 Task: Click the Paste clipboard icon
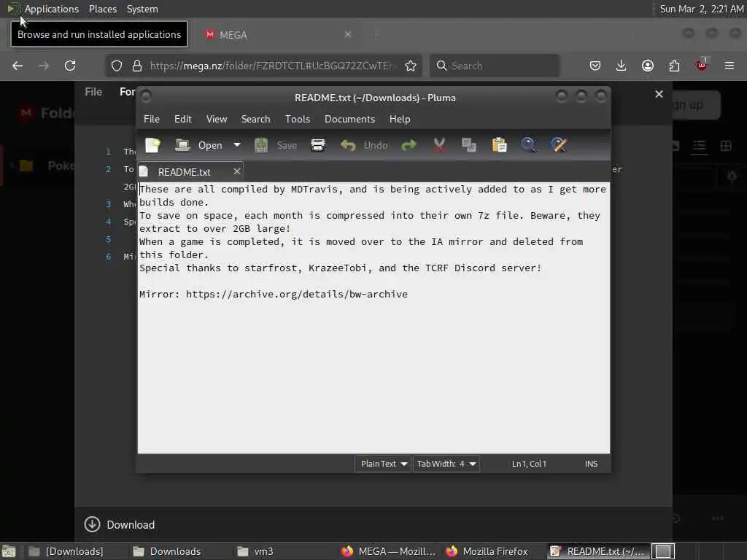click(x=499, y=145)
